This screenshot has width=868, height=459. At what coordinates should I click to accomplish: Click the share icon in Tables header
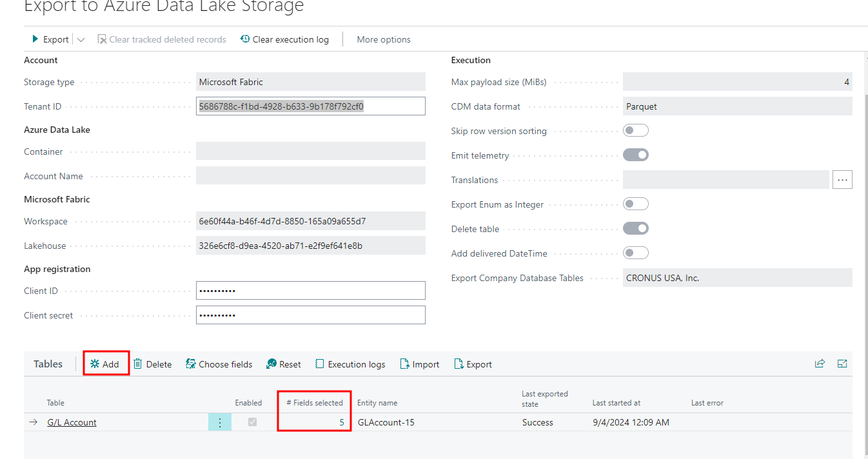coord(820,364)
